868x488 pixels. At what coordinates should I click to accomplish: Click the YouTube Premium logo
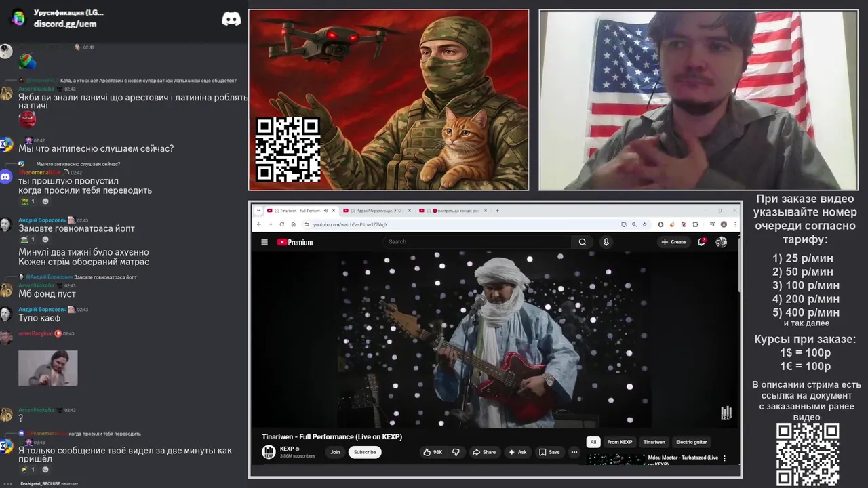[x=295, y=242]
